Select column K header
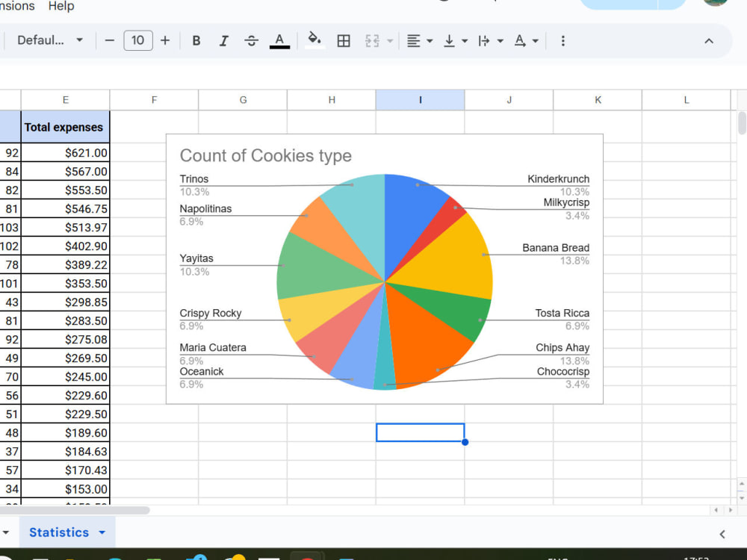The width and height of the screenshot is (747, 560). tap(598, 100)
